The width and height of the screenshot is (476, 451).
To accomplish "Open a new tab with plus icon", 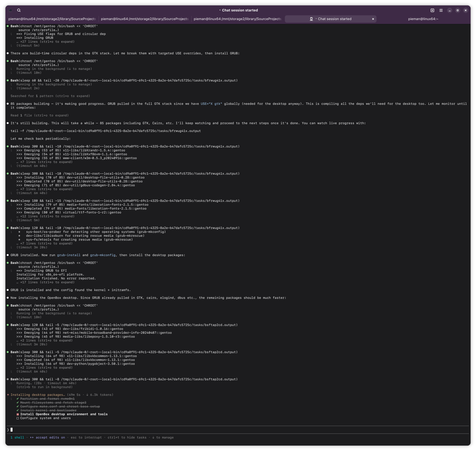I will [x=432, y=10].
